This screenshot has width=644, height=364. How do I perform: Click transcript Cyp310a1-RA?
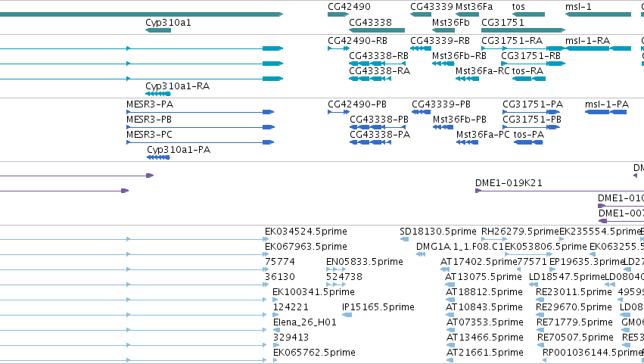177,86
